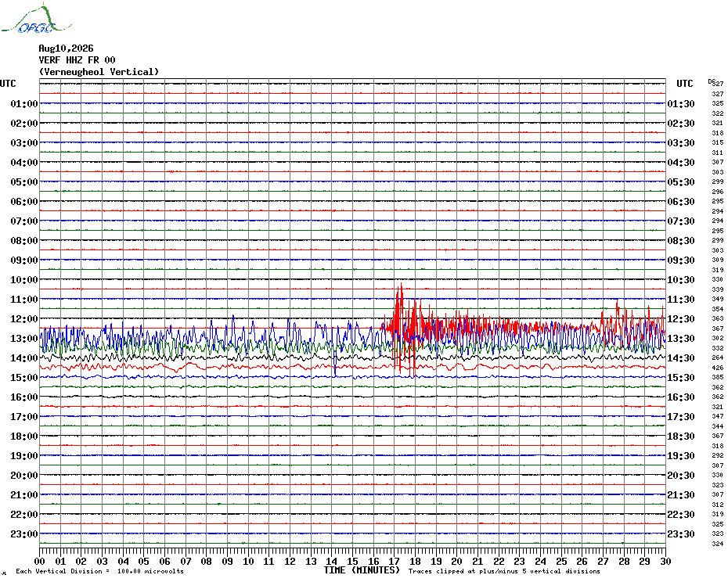The width and height of the screenshot is (728, 582).
Task: Click the (Verneugheol Vertical) caption
Action: (x=99, y=72)
